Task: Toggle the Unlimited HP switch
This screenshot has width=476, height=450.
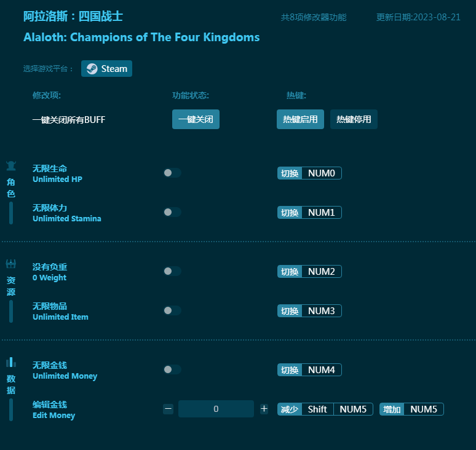Action: point(172,173)
